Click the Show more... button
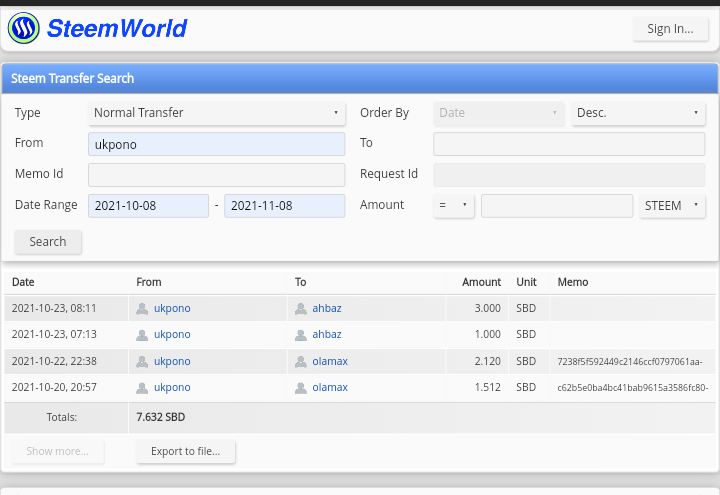This screenshot has width=720, height=495. pos(57,451)
